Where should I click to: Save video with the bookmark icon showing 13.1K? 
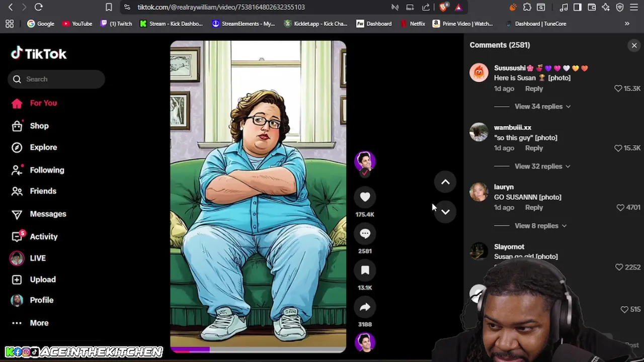365,270
